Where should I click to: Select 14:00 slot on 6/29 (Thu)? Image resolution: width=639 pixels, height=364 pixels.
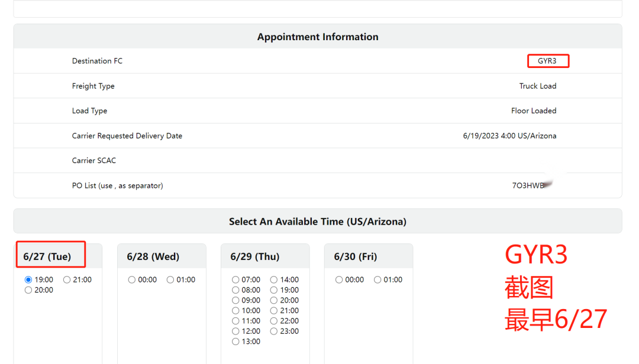(274, 279)
